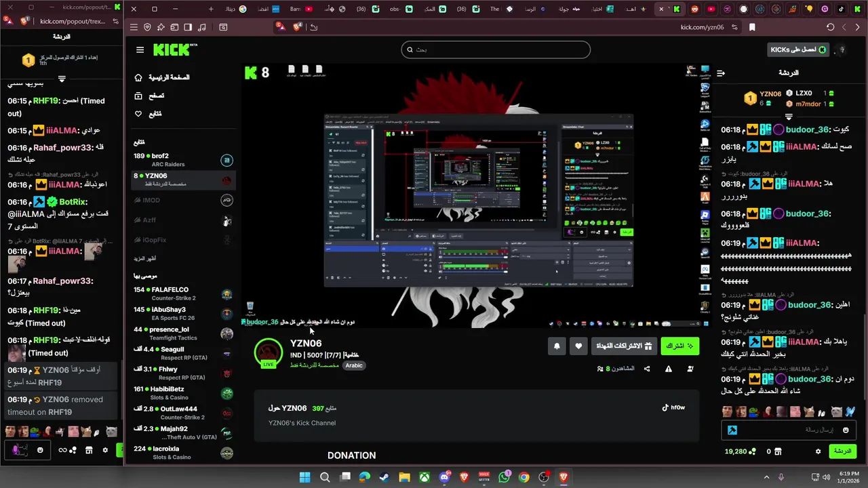
Task: Open lacroixla recommended channel
Action: tap(183, 453)
